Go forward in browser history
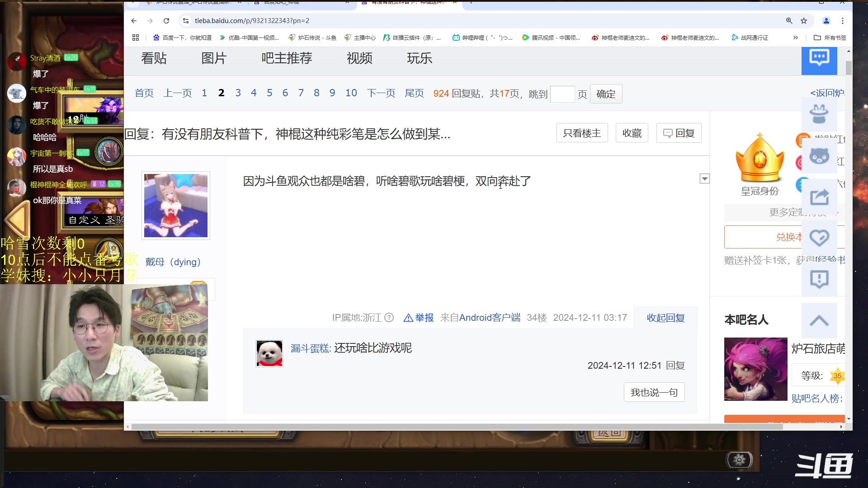 pyautogui.click(x=150, y=21)
